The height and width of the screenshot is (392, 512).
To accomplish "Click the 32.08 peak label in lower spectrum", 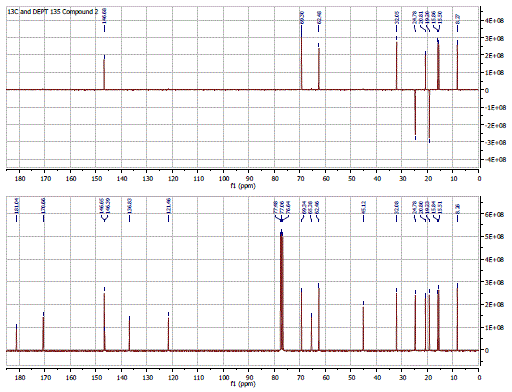I will pyautogui.click(x=397, y=207).
